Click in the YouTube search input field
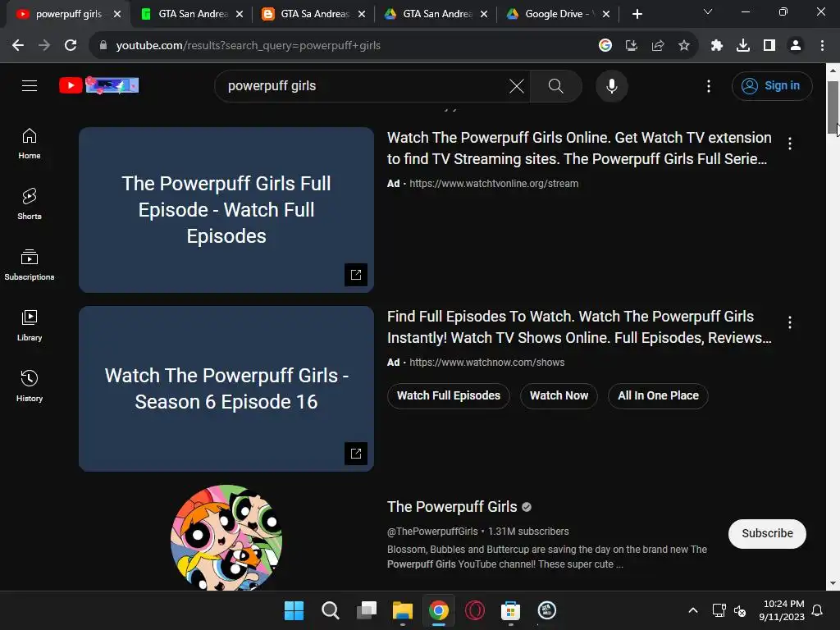The height and width of the screenshot is (630, 840). [x=364, y=85]
